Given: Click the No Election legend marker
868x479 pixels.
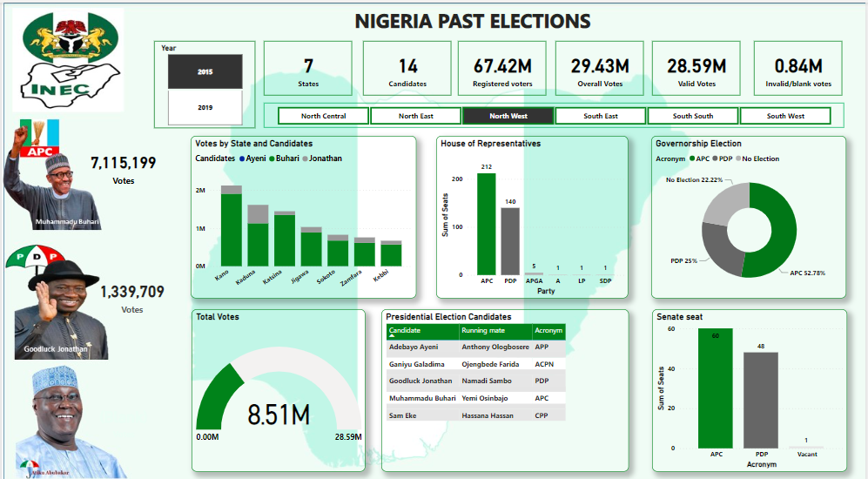Looking at the screenshot, I should tap(740, 159).
